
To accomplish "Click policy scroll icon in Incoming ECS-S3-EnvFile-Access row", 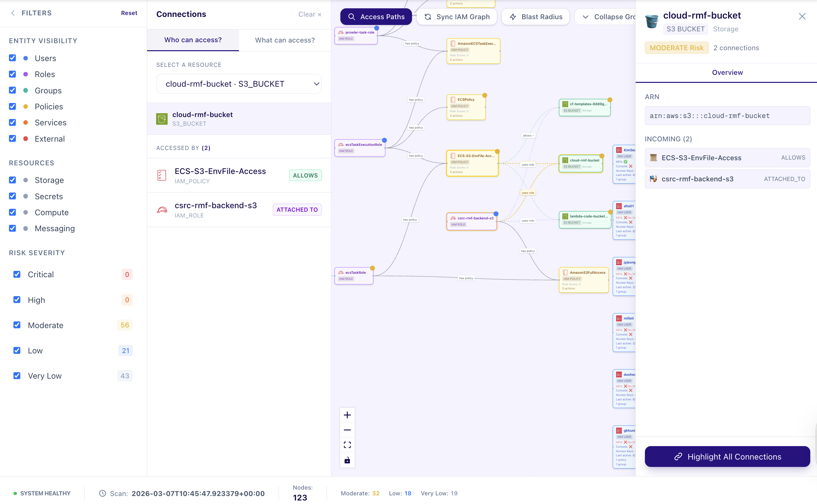I will 653,158.
